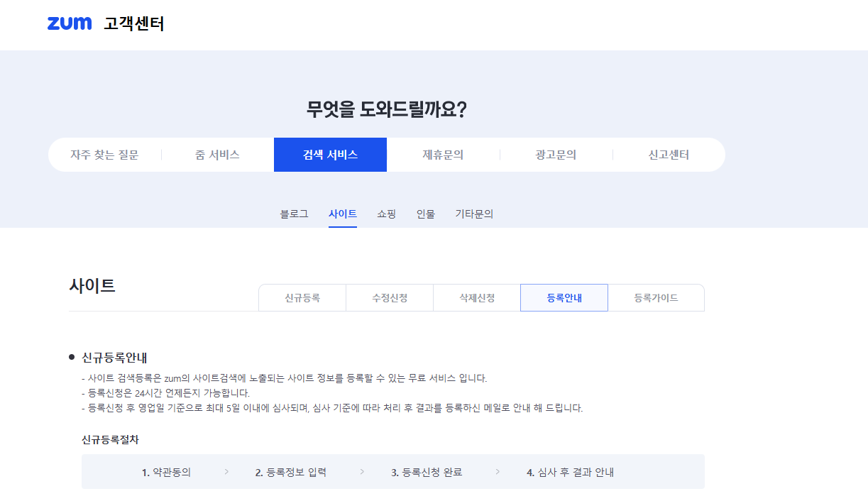
Task: Go to the 광고문의 tab
Action: (556, 155)
